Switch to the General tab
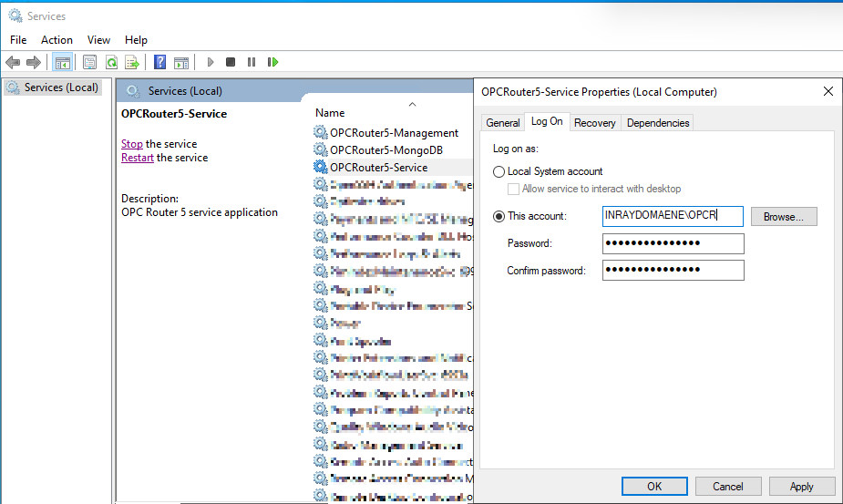The image size is (843, 504). point(503,123)
